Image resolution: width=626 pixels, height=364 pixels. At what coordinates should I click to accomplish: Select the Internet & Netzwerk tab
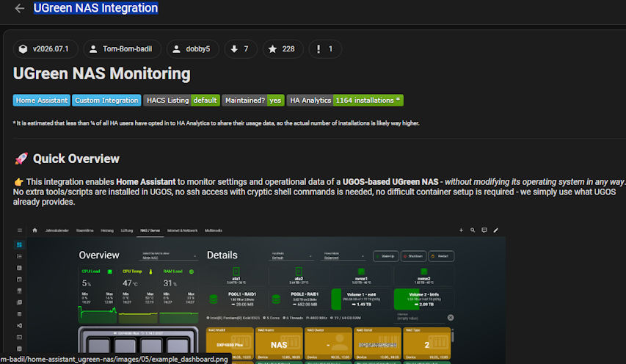click(x=183, y=230)
